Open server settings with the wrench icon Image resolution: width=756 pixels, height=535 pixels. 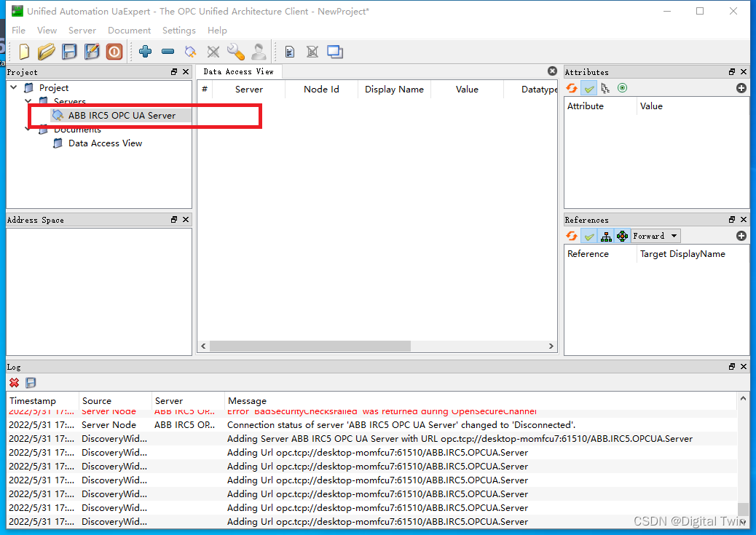pyautogui.click(x=236, y=51)
